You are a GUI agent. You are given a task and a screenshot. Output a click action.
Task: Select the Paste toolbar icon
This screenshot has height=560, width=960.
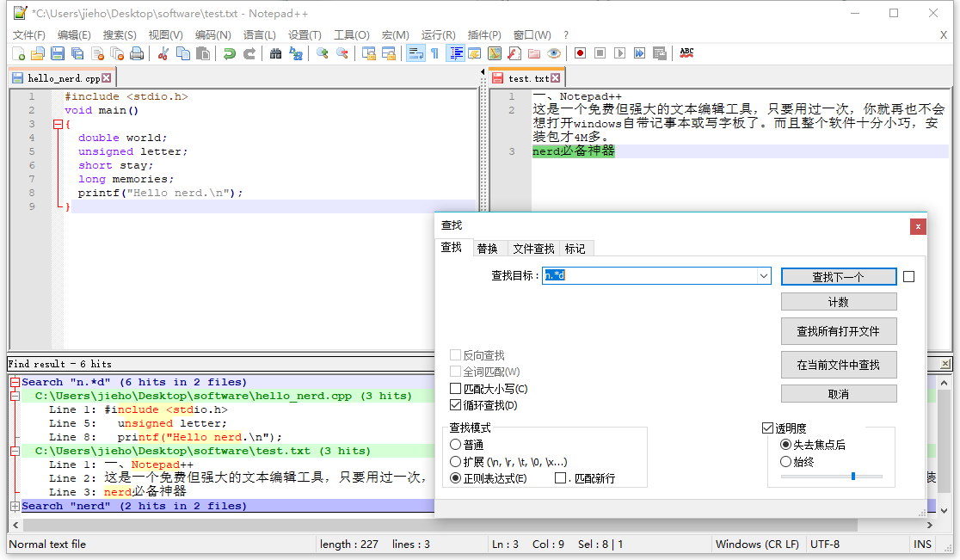click(204, 53)
